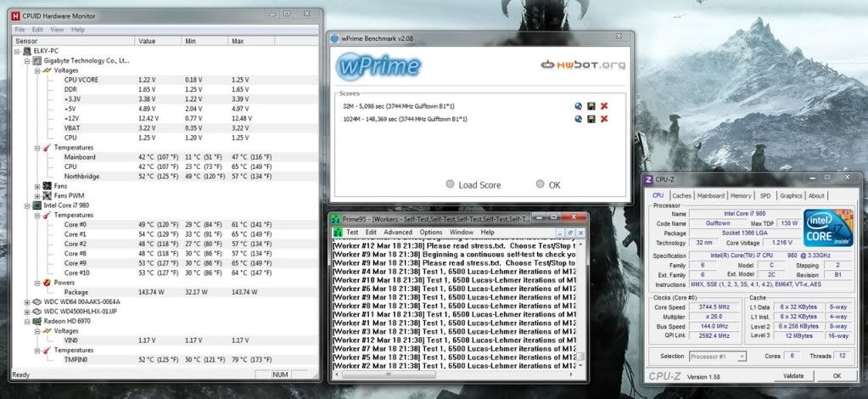868x399 pixels.
Task: Click the globe icon for 1024M score
Action: click(579, 119)
